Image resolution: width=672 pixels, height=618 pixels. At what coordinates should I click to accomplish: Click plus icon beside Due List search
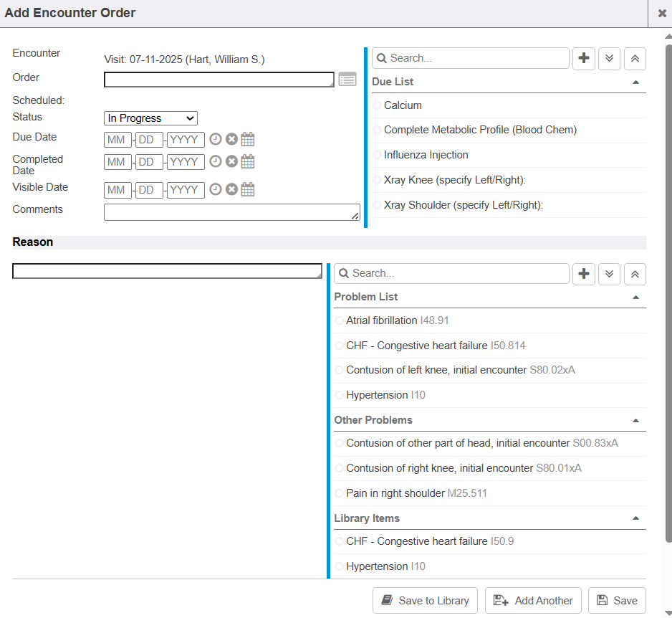point(584,58)
